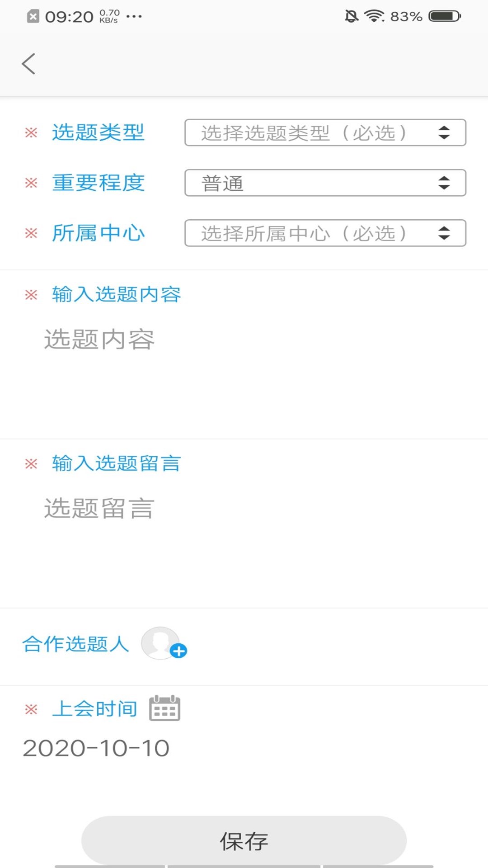Open the 选题类型 dropdown
This screenshot has height=868, width=488.
coord(325,132)
